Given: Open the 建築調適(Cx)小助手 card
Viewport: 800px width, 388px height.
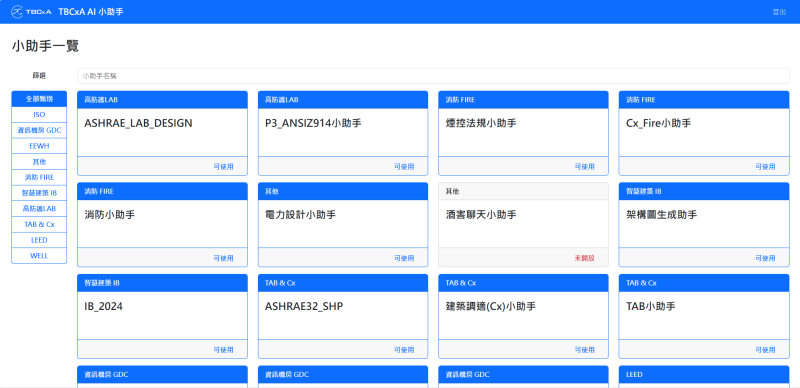Looking at the screenshot, I should tap(523, 317).
